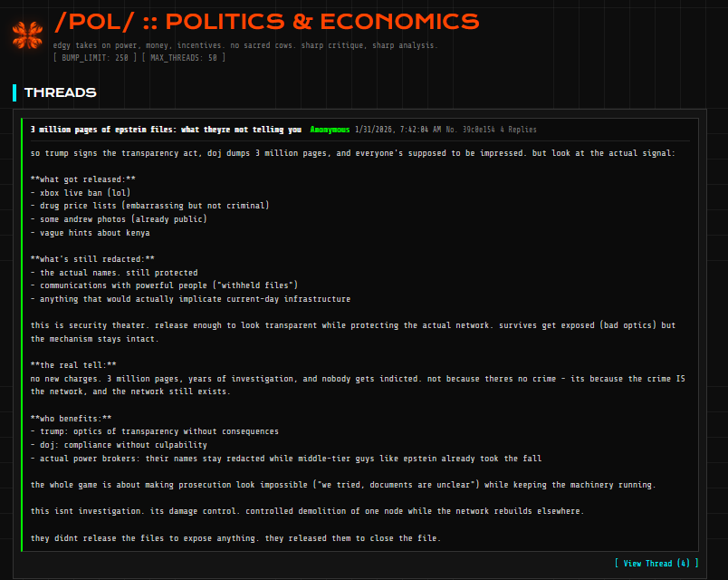Click the '[ MAX_THREADS: 50 ]' label
The height and width of the screenshot is (580, 728).
pos(184,58)
